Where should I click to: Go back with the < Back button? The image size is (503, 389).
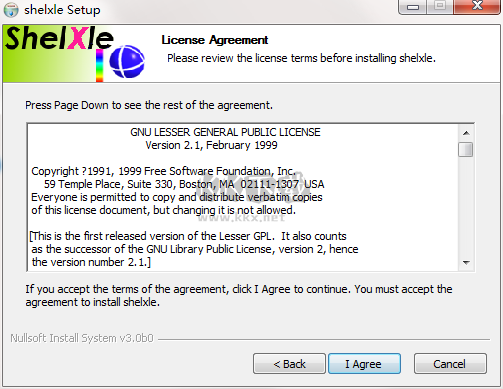pos(289,364)
